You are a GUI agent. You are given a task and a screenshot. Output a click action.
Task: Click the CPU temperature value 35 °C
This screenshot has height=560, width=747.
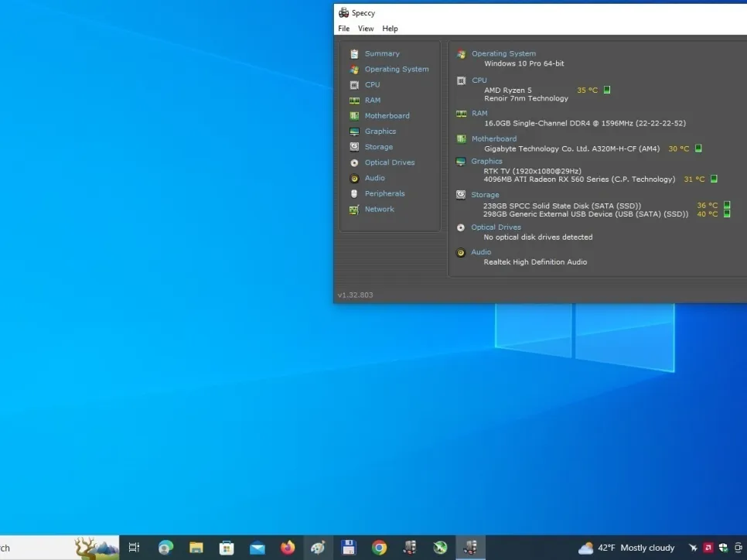587,90
